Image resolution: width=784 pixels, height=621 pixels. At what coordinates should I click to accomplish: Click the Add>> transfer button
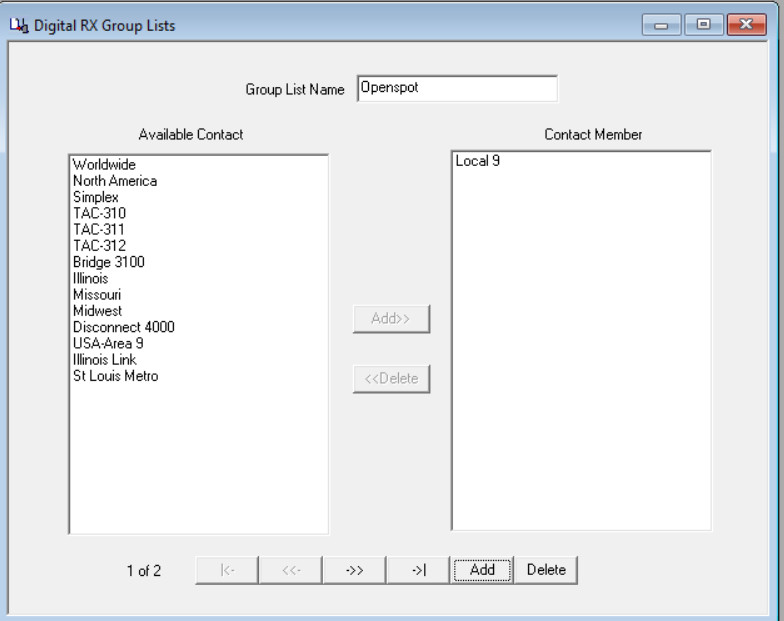(391, 318)
